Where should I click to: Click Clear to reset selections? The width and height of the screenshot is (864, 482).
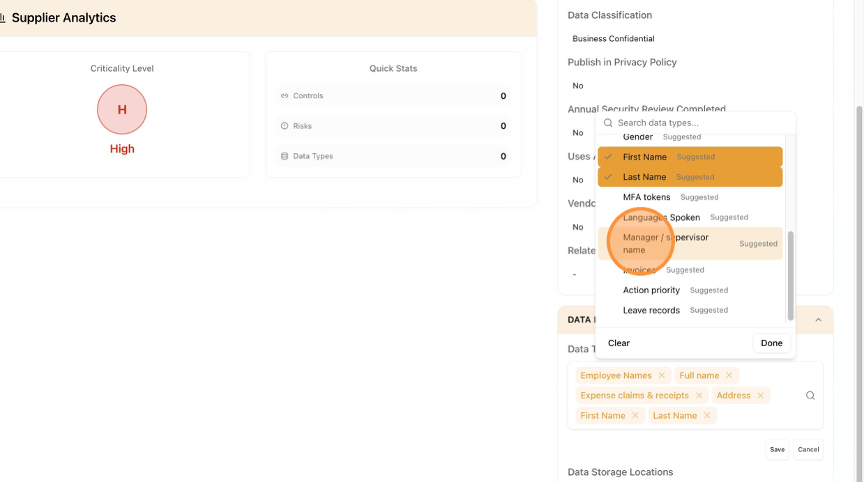point(619,343)
